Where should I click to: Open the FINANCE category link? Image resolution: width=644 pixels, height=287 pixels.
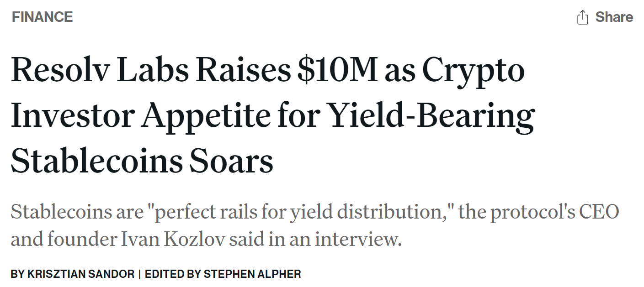point(42,17)
